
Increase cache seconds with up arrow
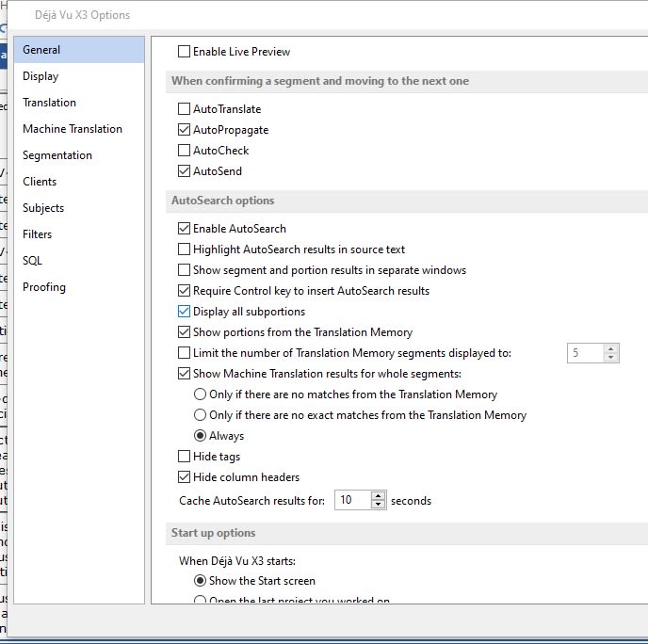pyautogui.click(x=378, y=495)
